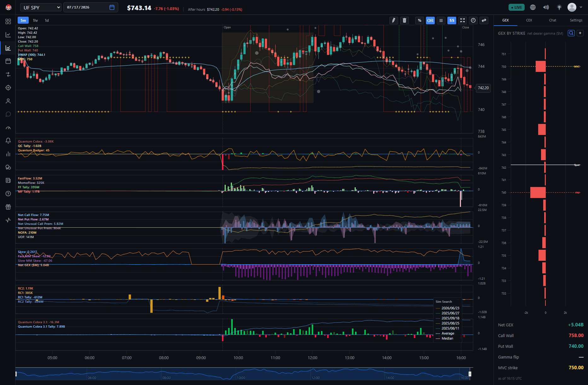Screen dimensions: 588x385
Task: Open the bar chart sidebar icon
Action: pyautogui.click(x=8, y=154)
